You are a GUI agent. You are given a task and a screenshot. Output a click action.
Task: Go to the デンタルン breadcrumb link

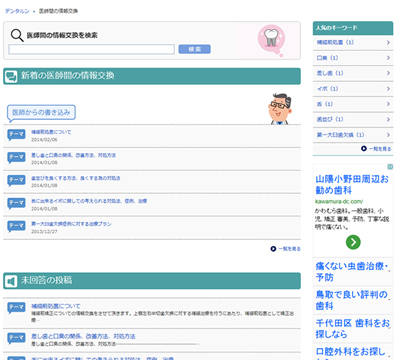tap(17, 11)
